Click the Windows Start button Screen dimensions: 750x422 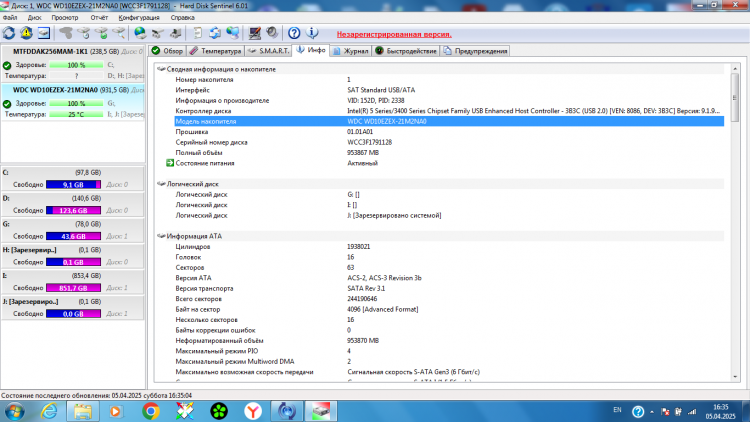(x=14, y=411)
